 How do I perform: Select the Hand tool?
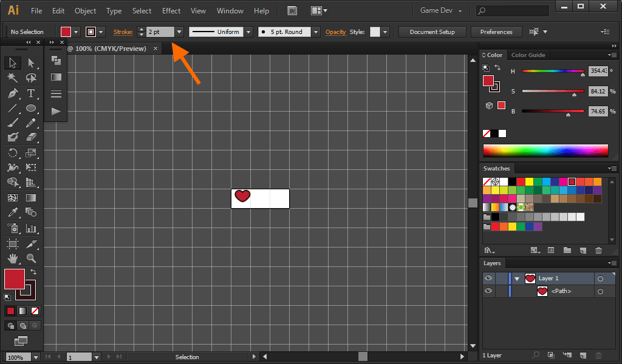pyautogui.click(x=12, y=258)
